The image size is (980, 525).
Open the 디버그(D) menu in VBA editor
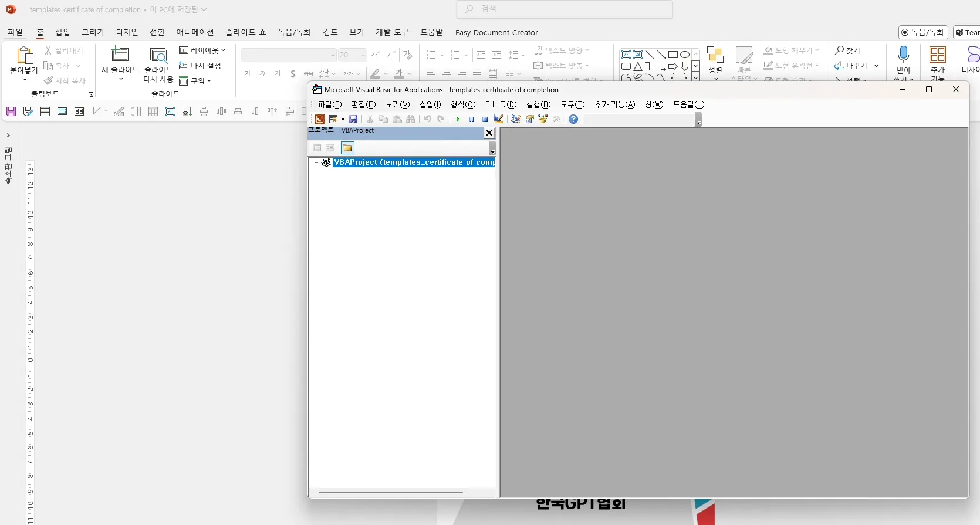click(501, 104)
